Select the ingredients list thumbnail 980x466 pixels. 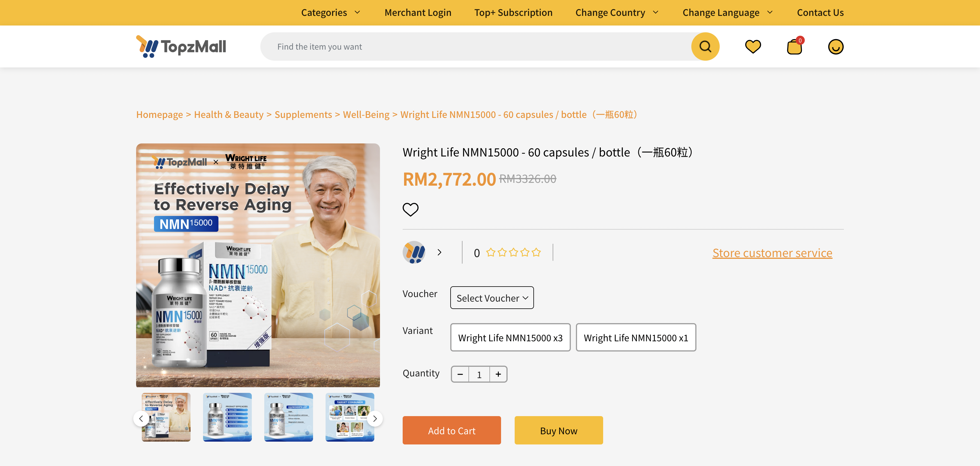pos(288,417)
